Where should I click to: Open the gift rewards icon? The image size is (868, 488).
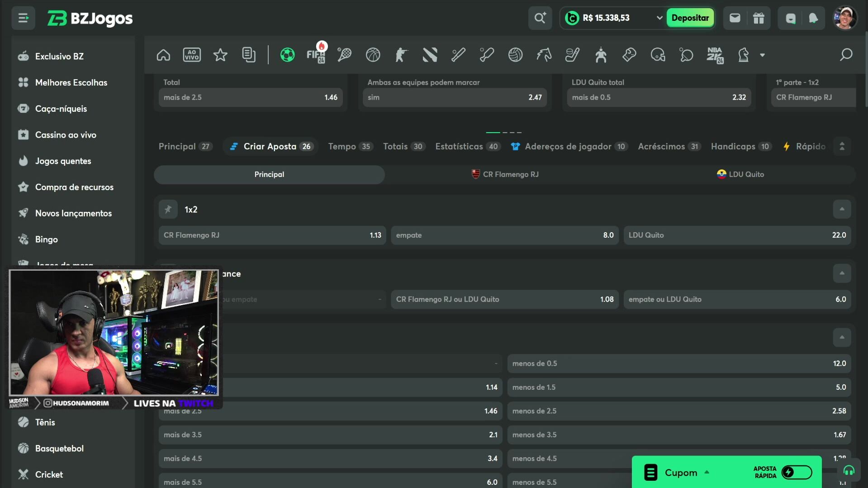click(x=759, y=18)
